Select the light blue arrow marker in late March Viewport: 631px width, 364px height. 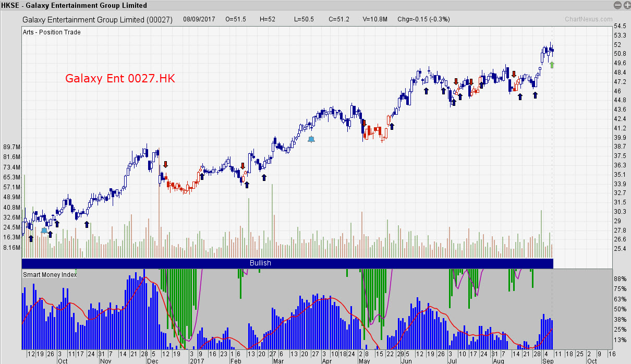pos(311,139)
